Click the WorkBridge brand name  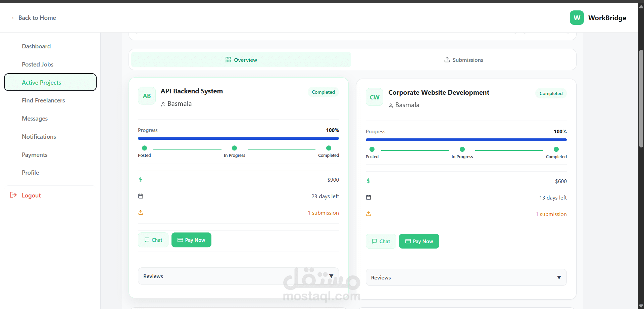pyautogui.click(x=607, y=18)
